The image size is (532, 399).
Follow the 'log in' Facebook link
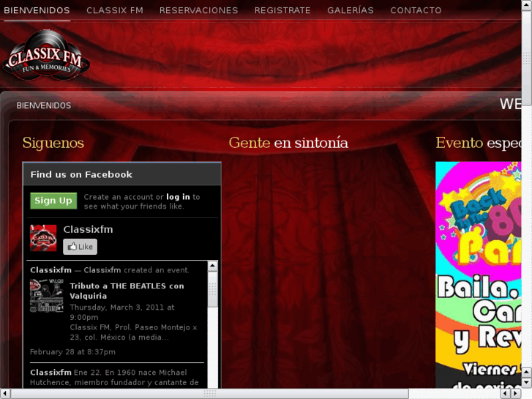(x=178, y=197)
